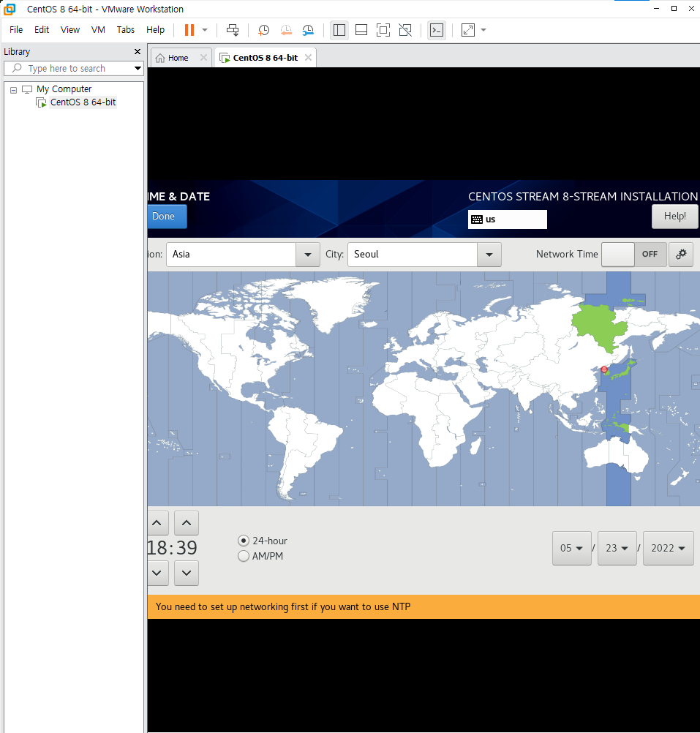This screenshot has height=733, width=700.
Task: Open the month dropdown showing 05
Action: pos(571,549)
